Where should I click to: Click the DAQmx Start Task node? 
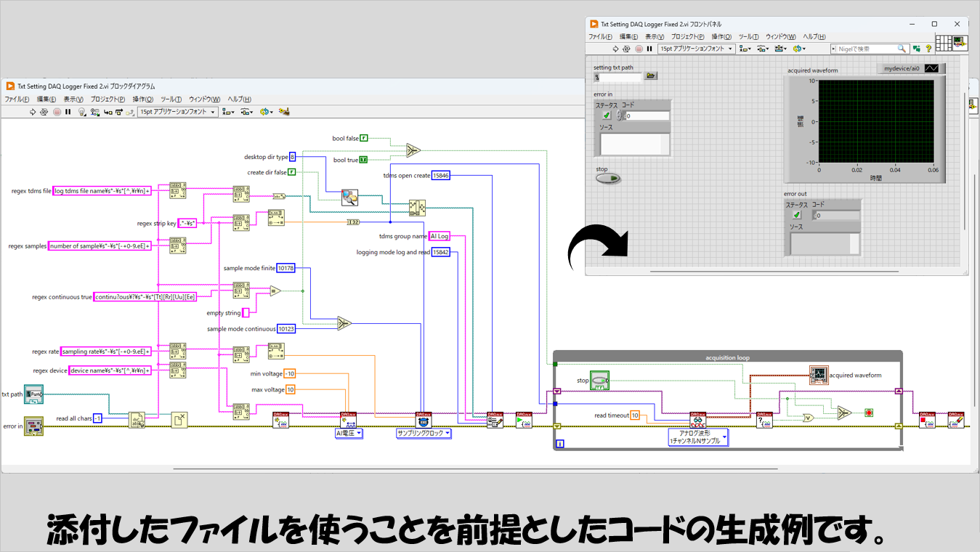[x=524, y=421]
